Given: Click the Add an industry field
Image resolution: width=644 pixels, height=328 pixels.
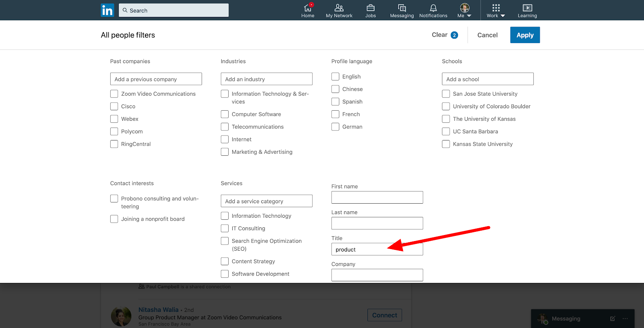Looking at the screenshot, I should [x=266, y=79].
